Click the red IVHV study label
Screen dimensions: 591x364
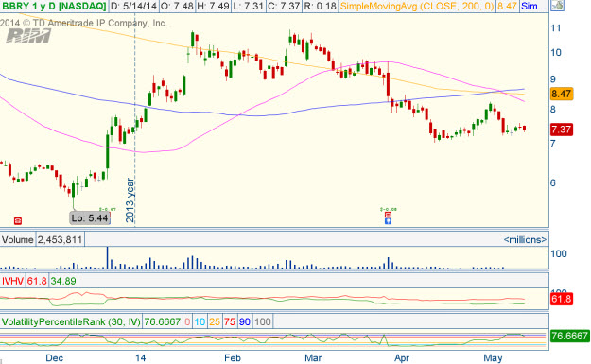tap(12, 281)
